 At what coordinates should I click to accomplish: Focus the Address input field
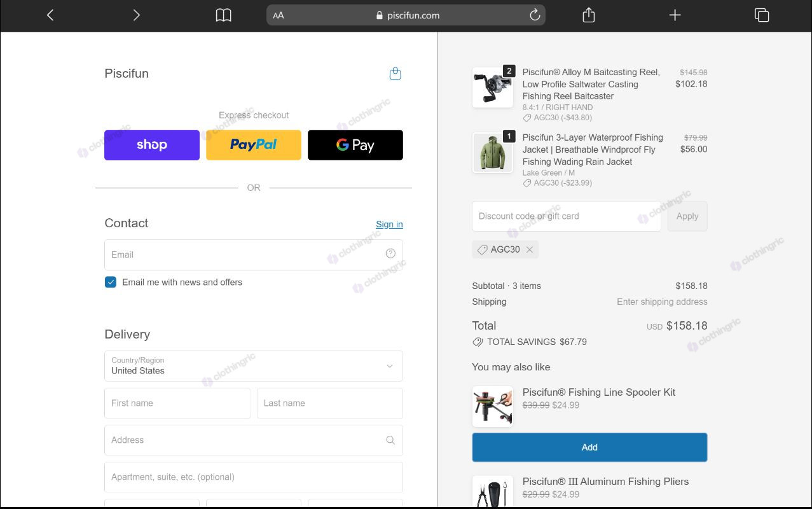point(254,440)
